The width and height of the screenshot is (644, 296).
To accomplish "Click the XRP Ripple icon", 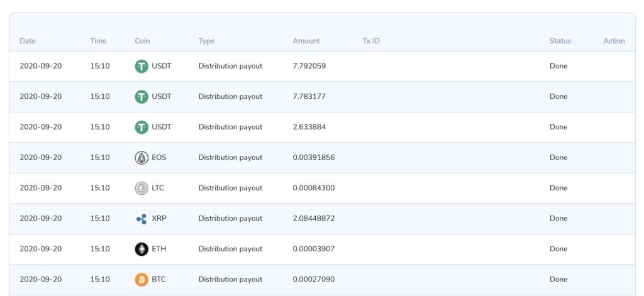I will 142,219.
